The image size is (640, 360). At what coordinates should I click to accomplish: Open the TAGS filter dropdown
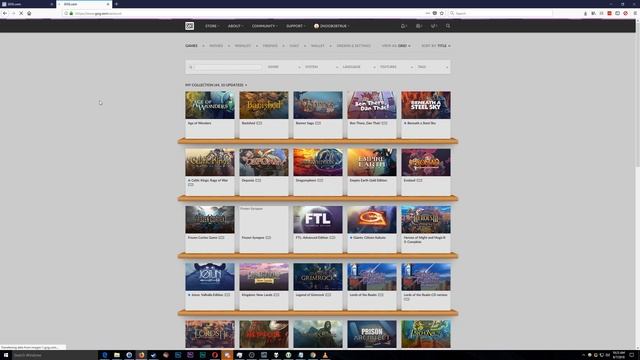pos(433,67)
